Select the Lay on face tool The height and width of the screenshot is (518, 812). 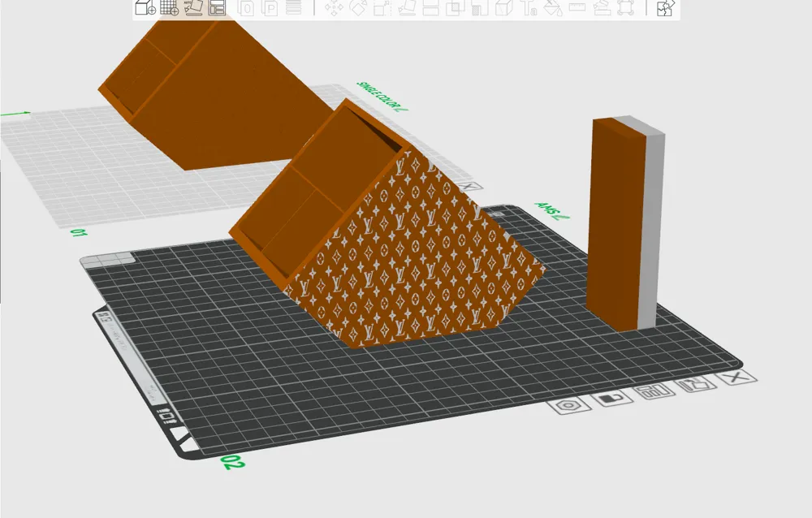click(407, 7)
